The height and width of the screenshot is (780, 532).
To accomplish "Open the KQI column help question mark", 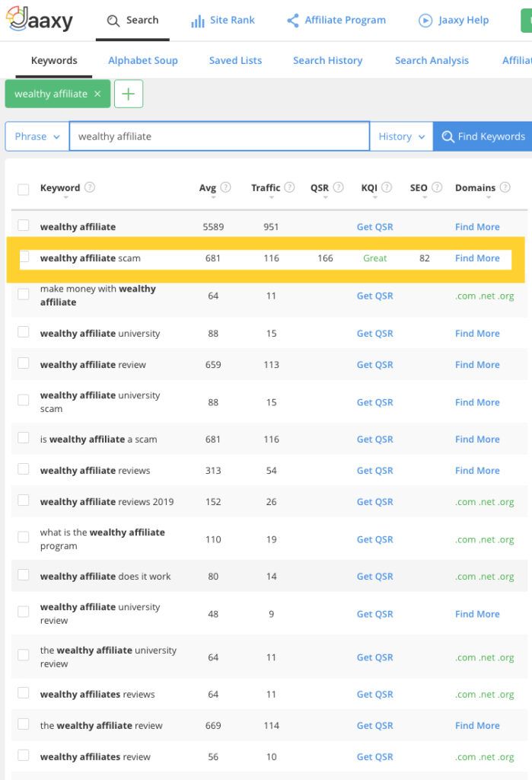I will click(x=387, y=187).
